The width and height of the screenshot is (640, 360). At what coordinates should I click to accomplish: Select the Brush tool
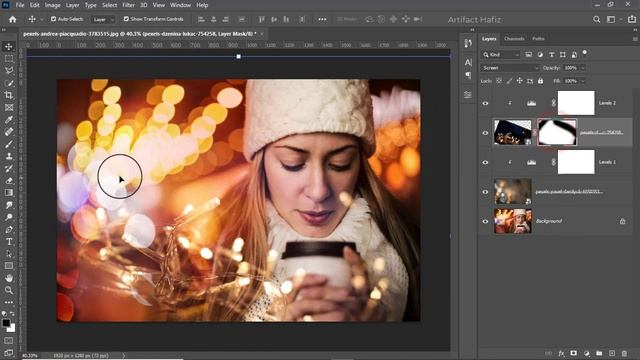pos(9,144)
